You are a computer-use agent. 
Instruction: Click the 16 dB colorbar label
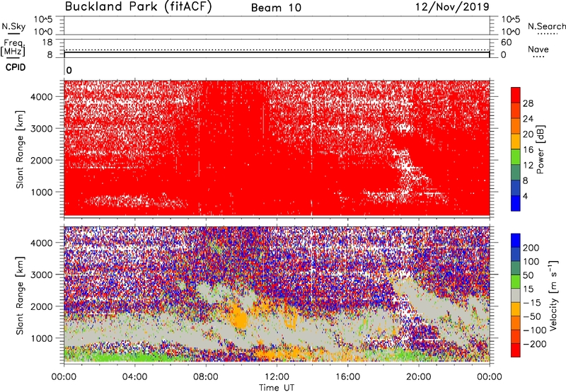[528, 150]
